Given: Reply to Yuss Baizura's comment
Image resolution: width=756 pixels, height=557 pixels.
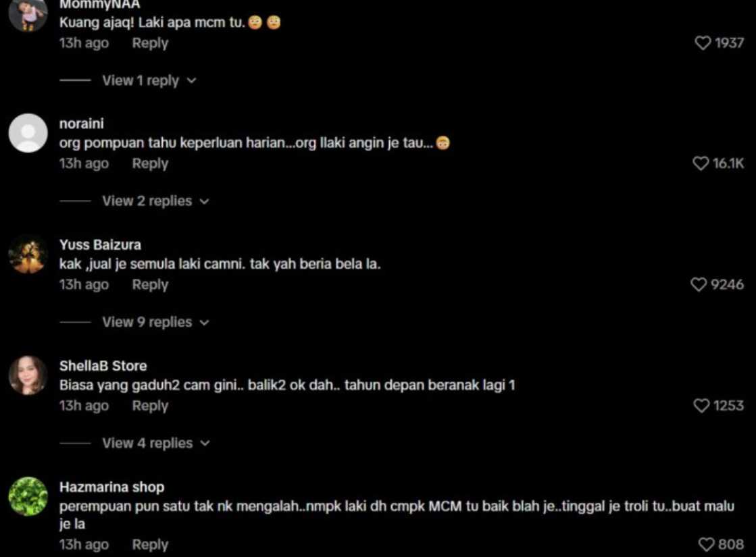Looking at the screenshot, I should (x=151, y=284).
